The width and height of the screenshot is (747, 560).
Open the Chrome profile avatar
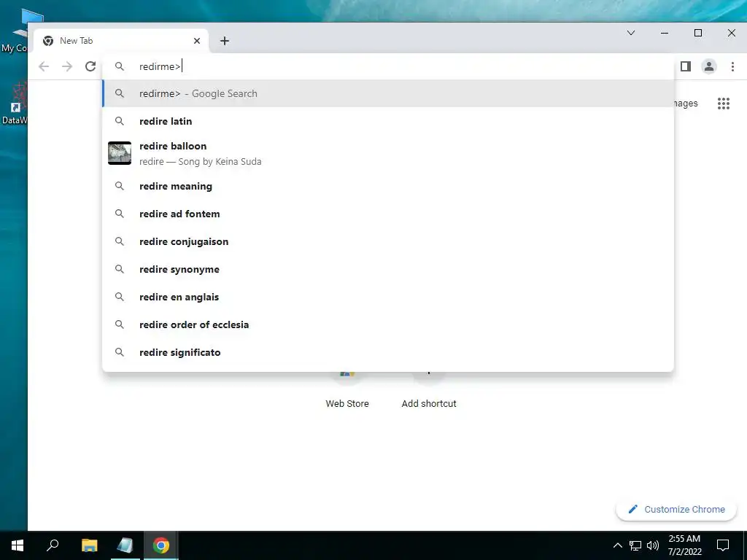(x=709, y=66)
